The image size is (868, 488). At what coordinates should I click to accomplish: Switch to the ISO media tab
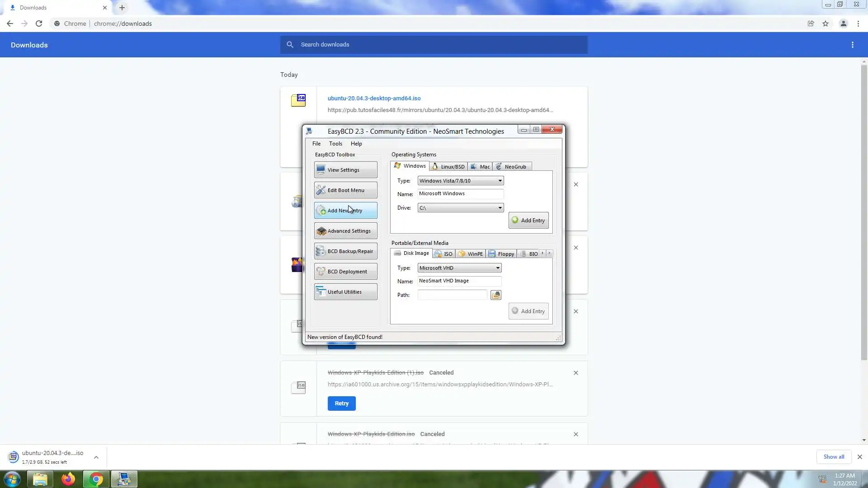click(444, 254)
